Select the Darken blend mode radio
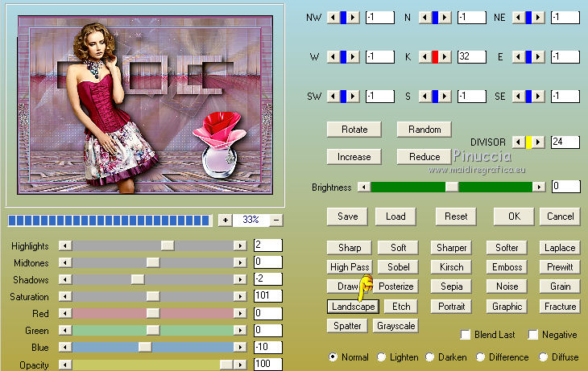 (430, 357)
